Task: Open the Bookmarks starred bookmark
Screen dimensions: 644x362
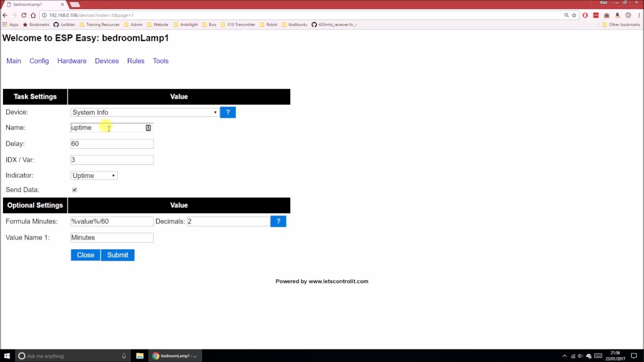Action: pos(36,25)
